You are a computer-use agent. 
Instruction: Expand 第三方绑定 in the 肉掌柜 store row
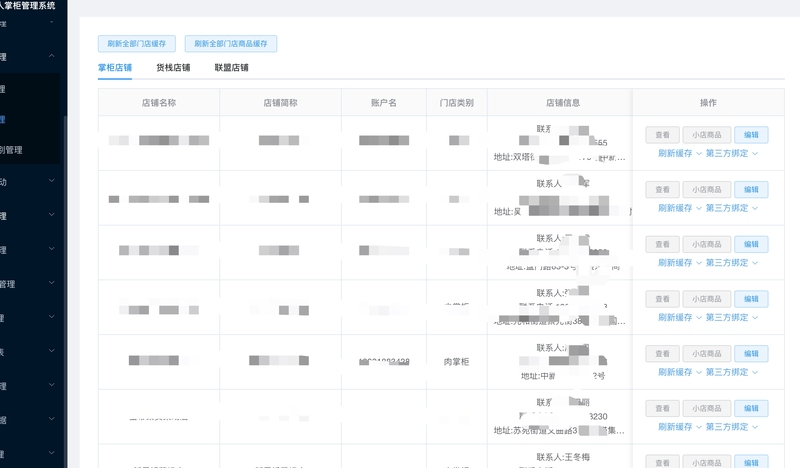point(732,372)
